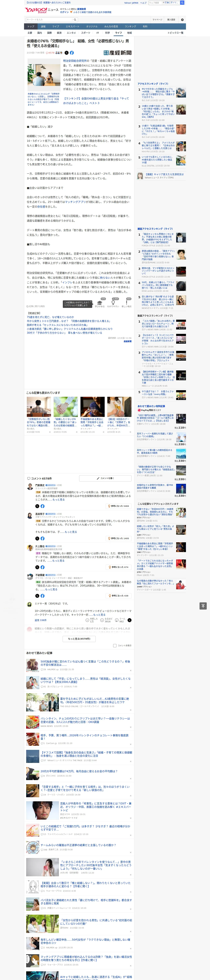The height and width of the screenshot is (980, 210).
Task: Share 門倉貴史's comment on X
Action: click(x=37, y=506)
